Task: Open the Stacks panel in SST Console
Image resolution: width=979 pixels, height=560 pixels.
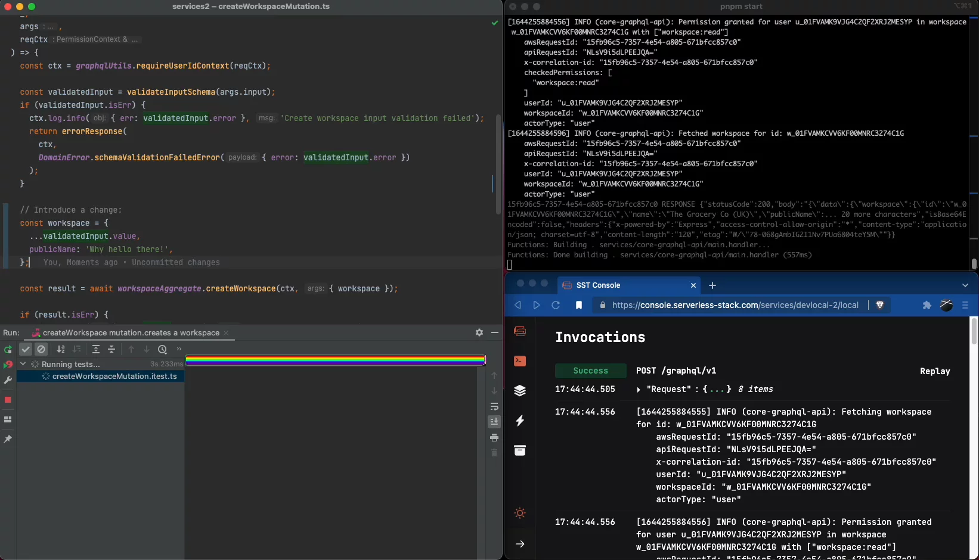Action: pyautogui.click(x=520, y=390)
